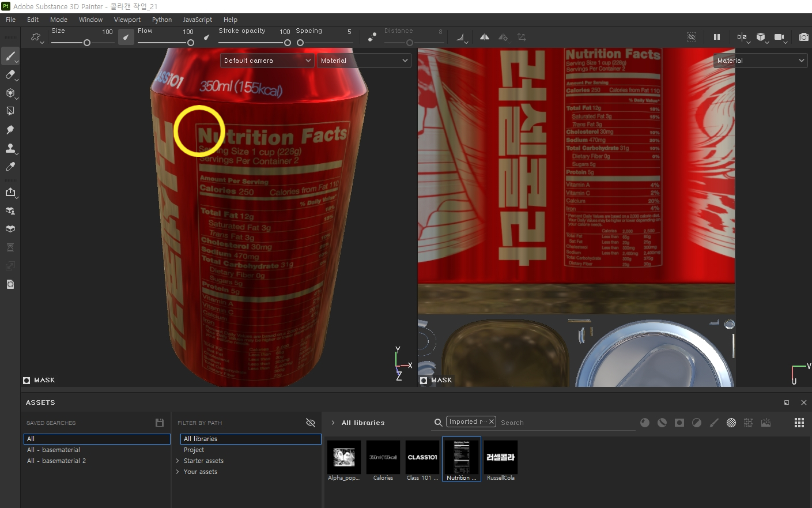Save the current search in Assets
812x508 pixels.
click(160, 423)
